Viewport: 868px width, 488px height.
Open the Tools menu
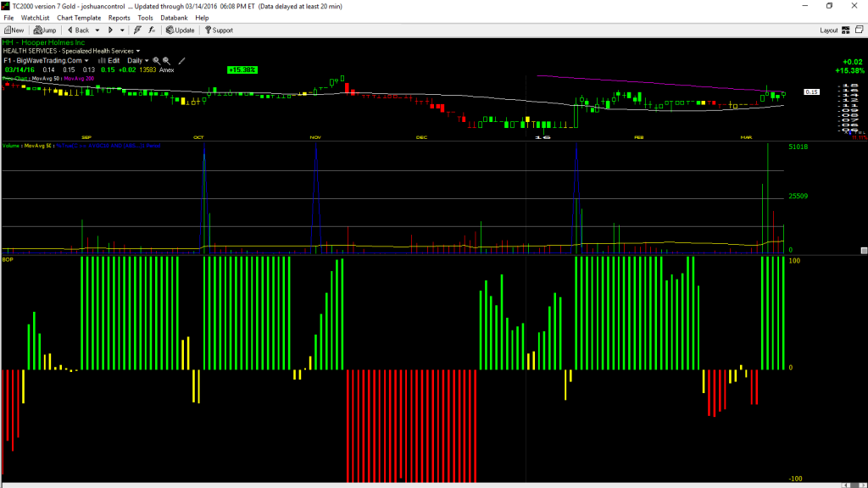click(x=145, y=18)
